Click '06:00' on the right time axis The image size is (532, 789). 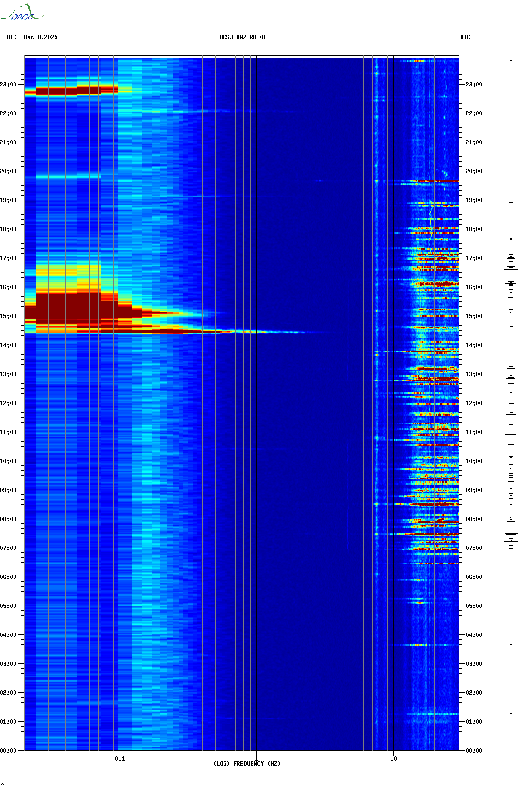coord(474,577)
